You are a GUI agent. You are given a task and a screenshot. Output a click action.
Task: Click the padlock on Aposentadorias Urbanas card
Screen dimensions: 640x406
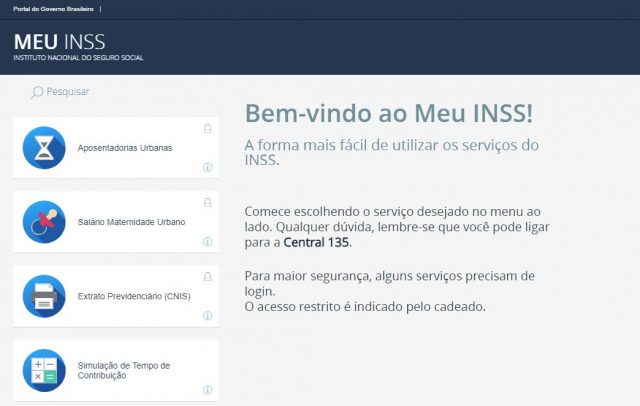click(207, 129)
